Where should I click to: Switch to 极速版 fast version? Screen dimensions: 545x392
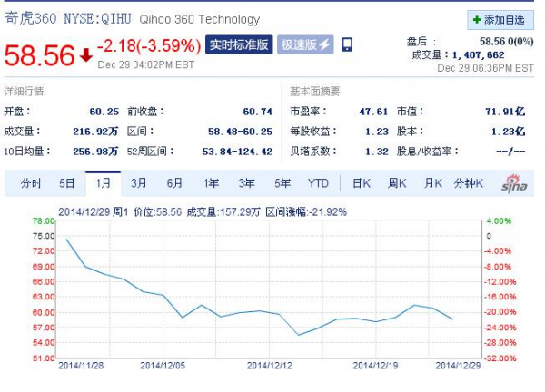click(x=305, y=44)
